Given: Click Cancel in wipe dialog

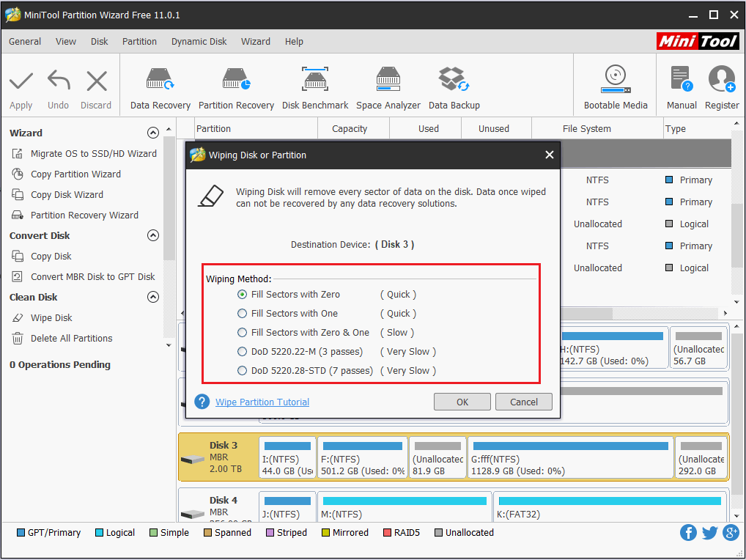Looking at the screenshot, I should point(524,402).
